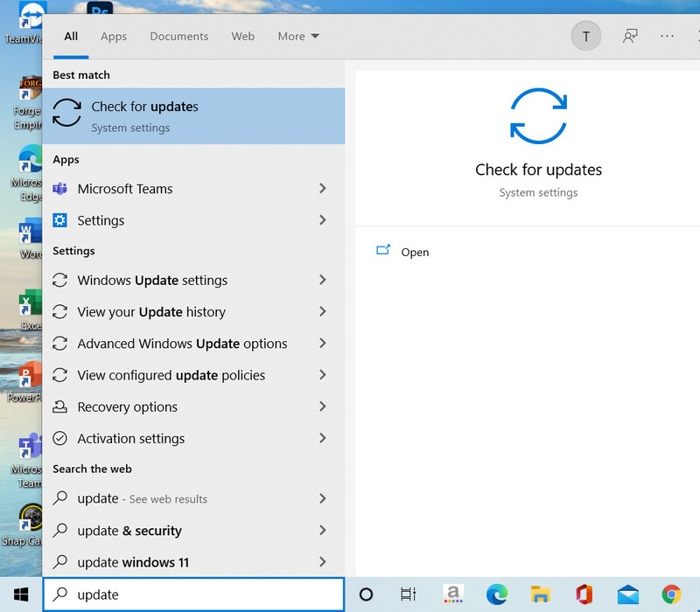The width and height of the screenshot is (700, 612).
Task: Launch Office from the taskbar
Action: pos(584,595)
